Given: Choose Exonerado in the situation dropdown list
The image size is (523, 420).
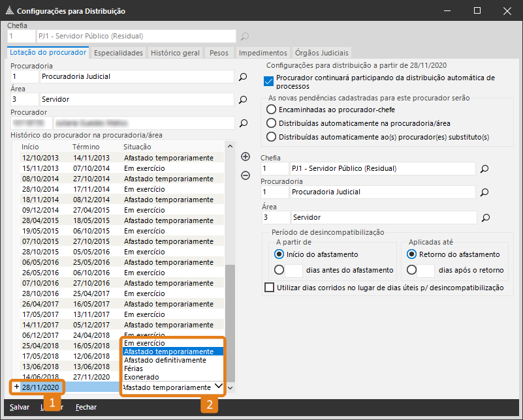Looking at the screenshot, I should click(x=140, y=377).
